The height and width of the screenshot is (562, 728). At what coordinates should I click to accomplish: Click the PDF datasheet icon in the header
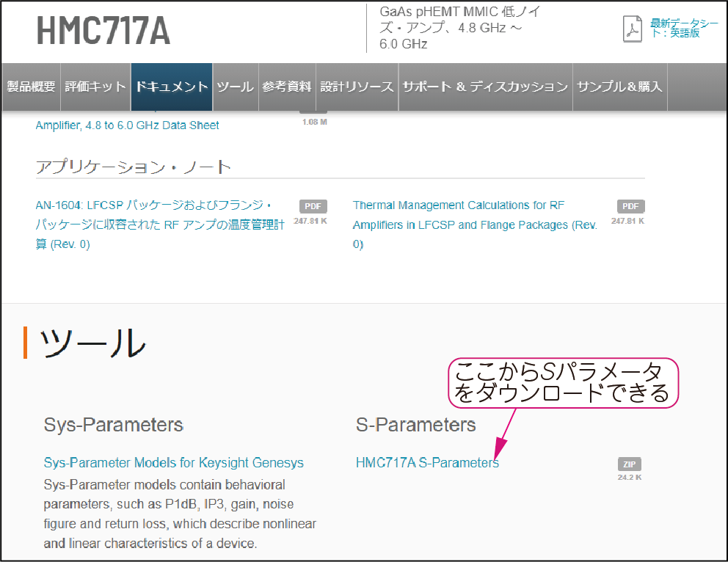click(x=632, y=29)
